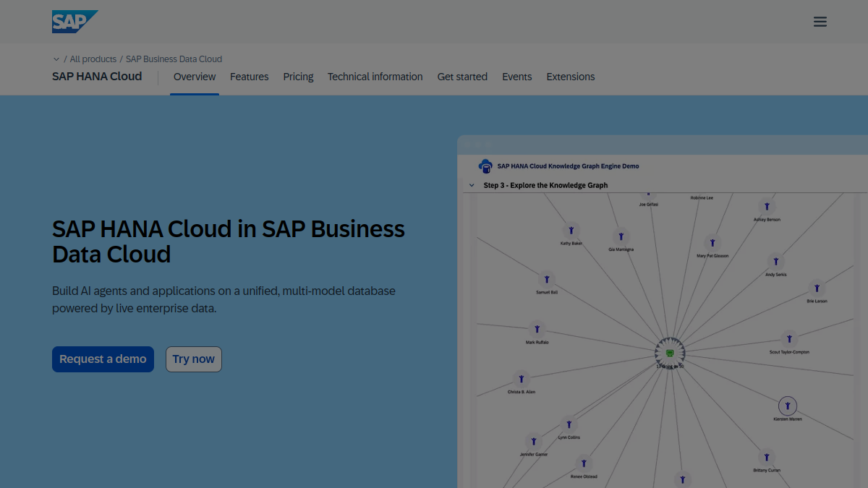Click the Build AI agents description text
This screenshot has width=868, height=488.
(x=224, y=299)
